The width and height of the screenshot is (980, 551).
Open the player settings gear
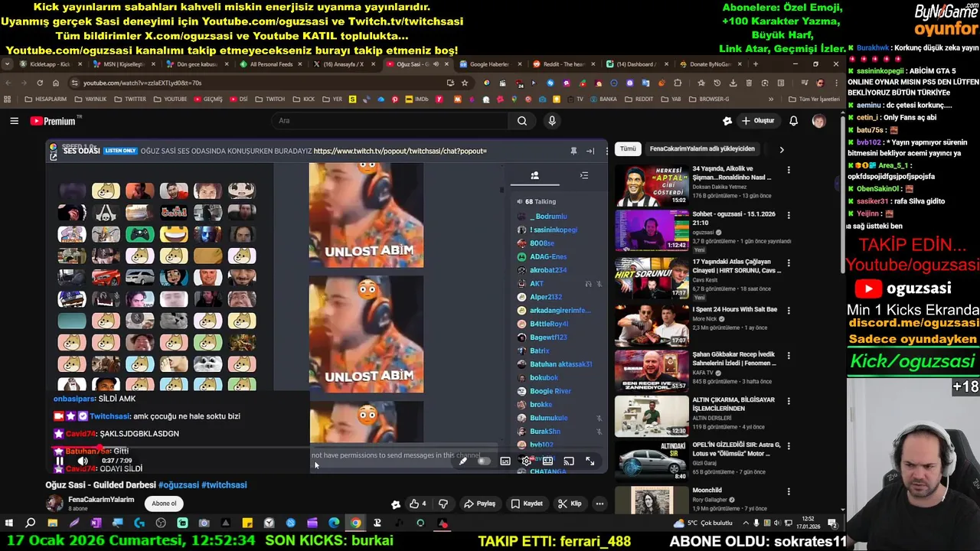[x=527, y=461]
